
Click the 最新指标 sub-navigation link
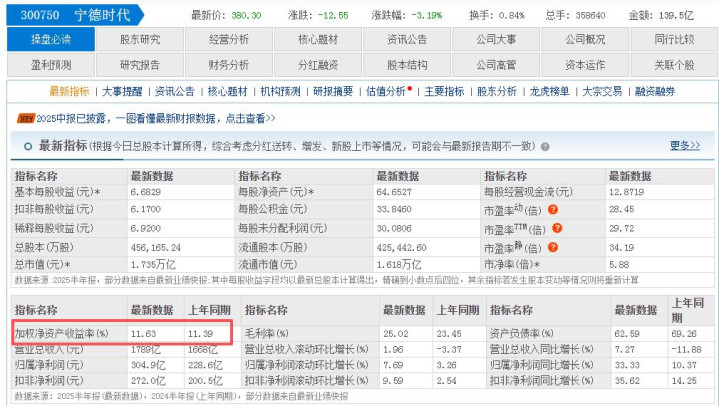click(x=69, y=91)
